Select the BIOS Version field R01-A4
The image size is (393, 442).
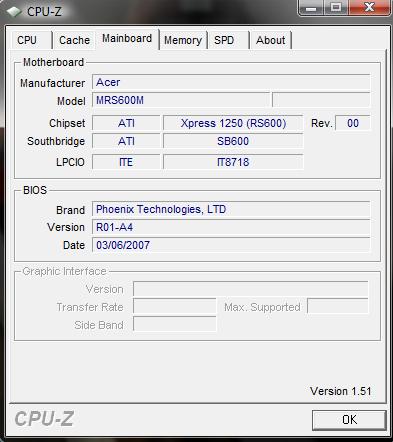point(231,227)
